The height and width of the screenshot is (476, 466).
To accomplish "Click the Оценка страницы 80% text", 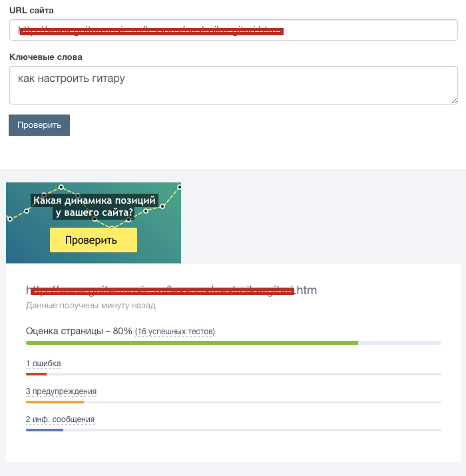I will 79,331.
